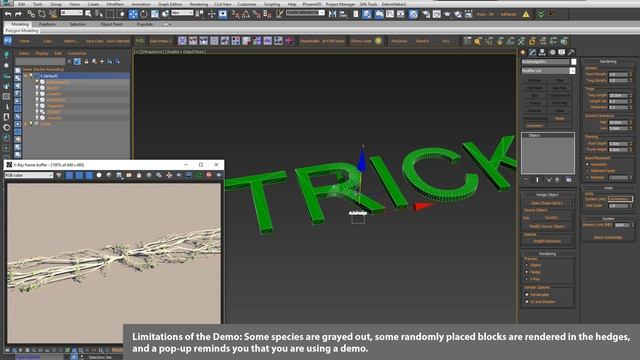Switch to the Populate ribbon tab

(144, 24)
